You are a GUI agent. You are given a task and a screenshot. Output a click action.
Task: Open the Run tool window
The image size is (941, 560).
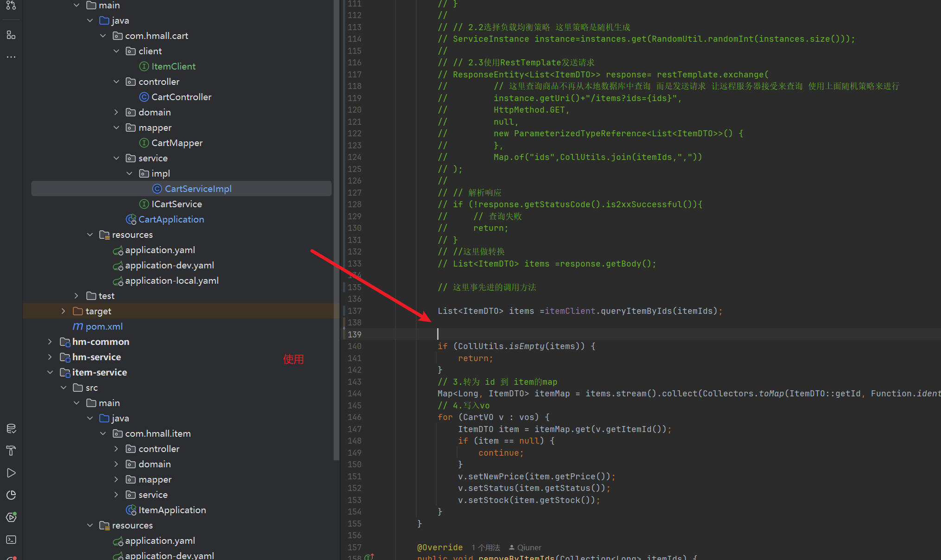tap(11, 473)
